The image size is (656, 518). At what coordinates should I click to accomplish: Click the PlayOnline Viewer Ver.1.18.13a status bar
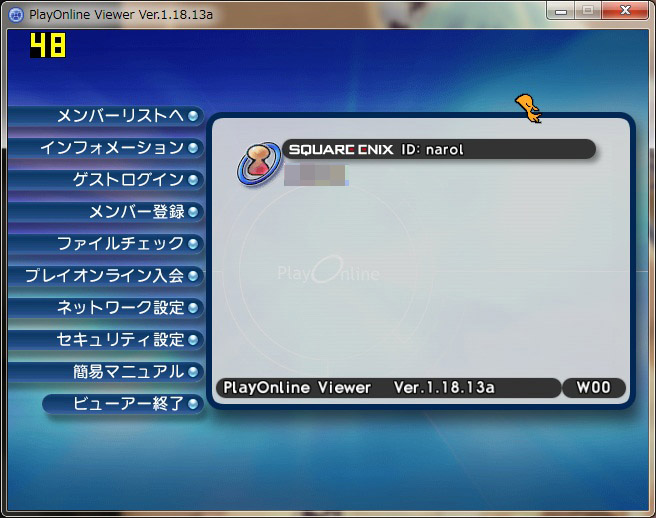point(388,388)
